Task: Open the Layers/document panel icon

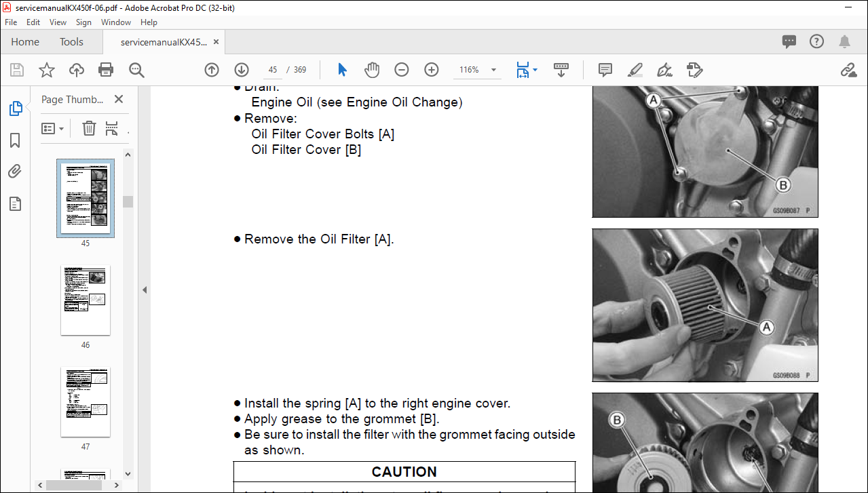Action: pyautogui.click(x=15, y=203)
